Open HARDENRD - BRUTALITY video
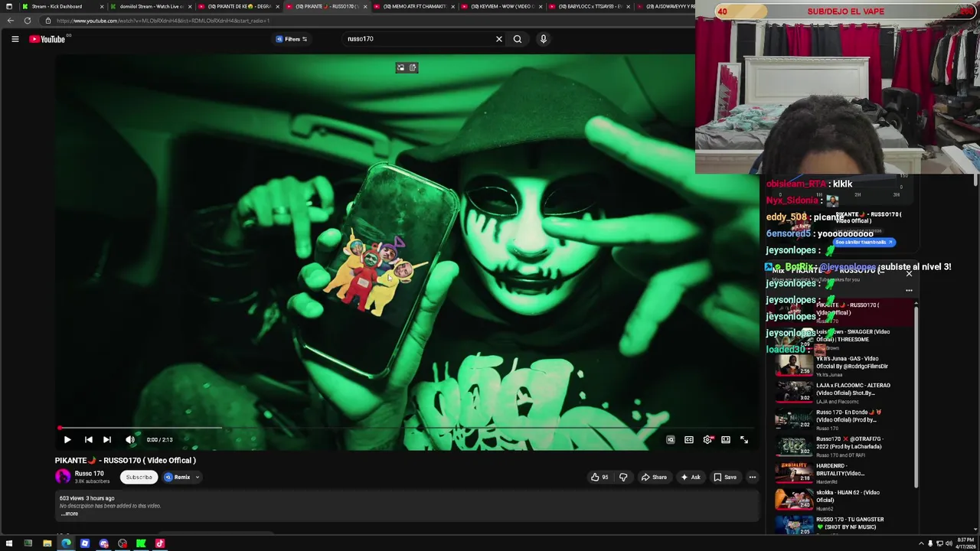The image size is (980, 551). pyautogui.click(x=842, y=473)
